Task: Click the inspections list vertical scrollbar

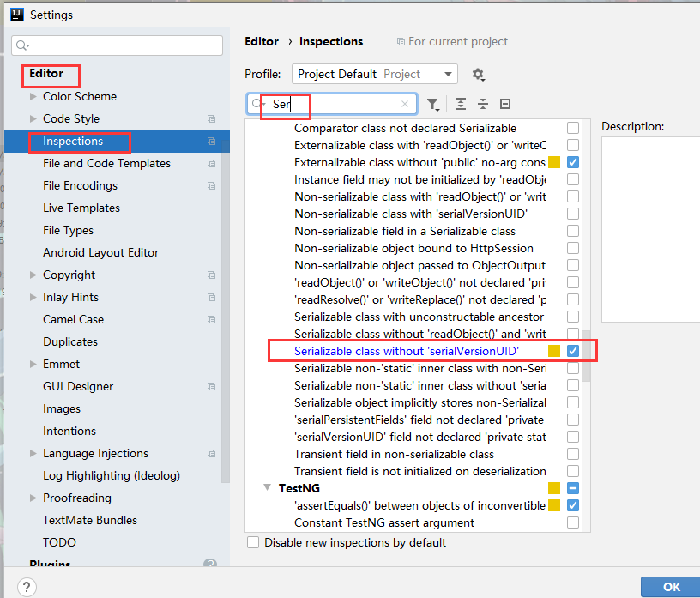Action: coord(586,356)
